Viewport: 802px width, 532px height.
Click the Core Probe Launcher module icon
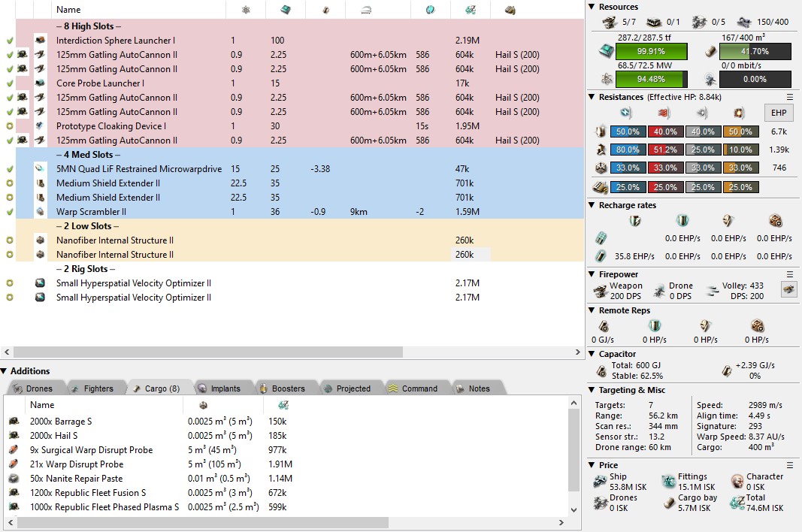click(41, 83)
